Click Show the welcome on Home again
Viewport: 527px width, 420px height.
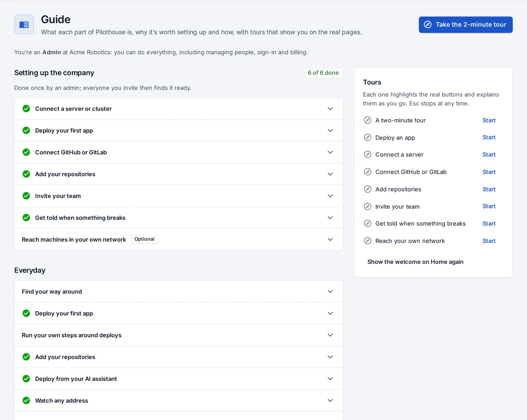pos(415,262)
